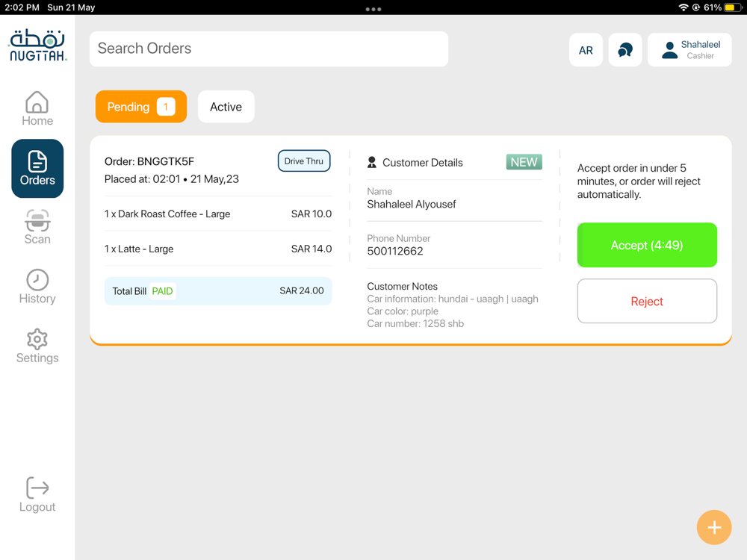Open the Shahaleel cashier profile
The height and width of the screenshot is (560, 747).
point(689,49)
